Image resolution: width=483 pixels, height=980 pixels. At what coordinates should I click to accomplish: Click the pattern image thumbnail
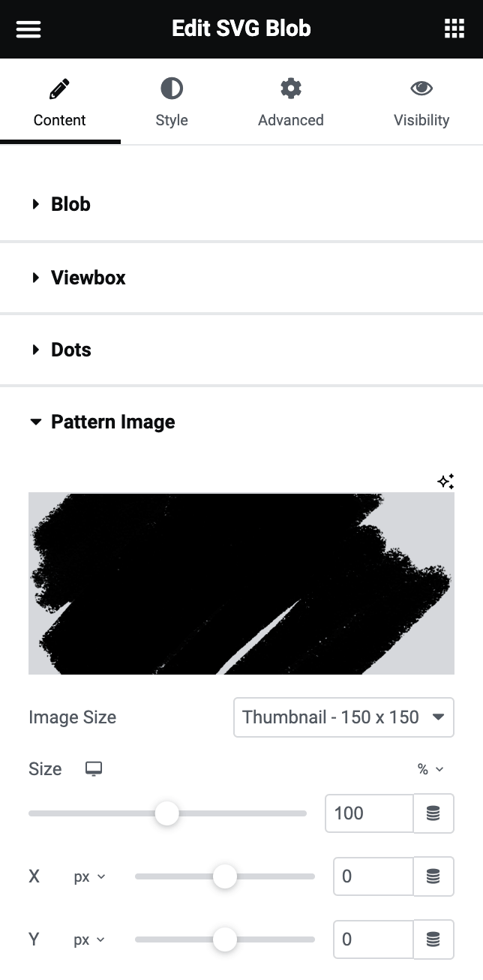pyautogui.click(x=241, y=583)
